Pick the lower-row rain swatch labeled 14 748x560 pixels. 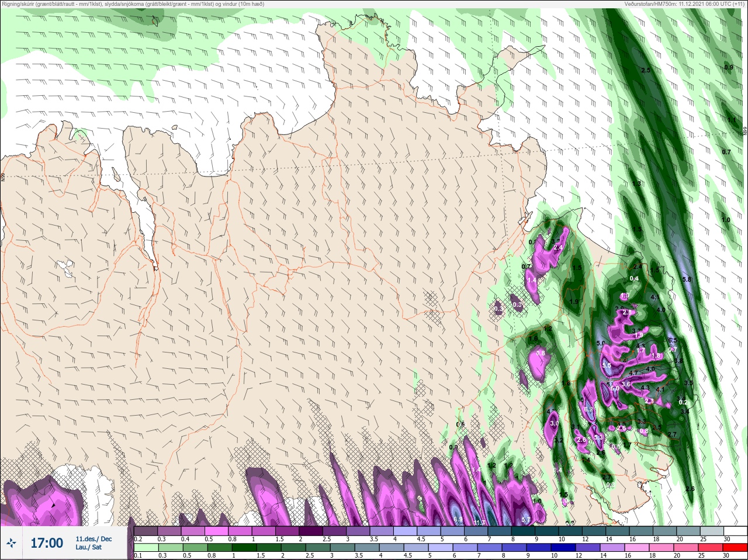click(612, 548)
